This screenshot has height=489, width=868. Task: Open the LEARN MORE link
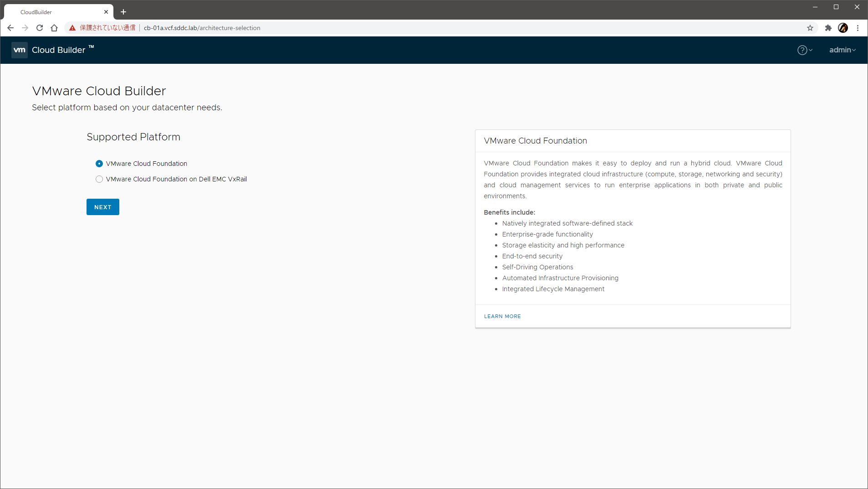(x=502, y=316)
